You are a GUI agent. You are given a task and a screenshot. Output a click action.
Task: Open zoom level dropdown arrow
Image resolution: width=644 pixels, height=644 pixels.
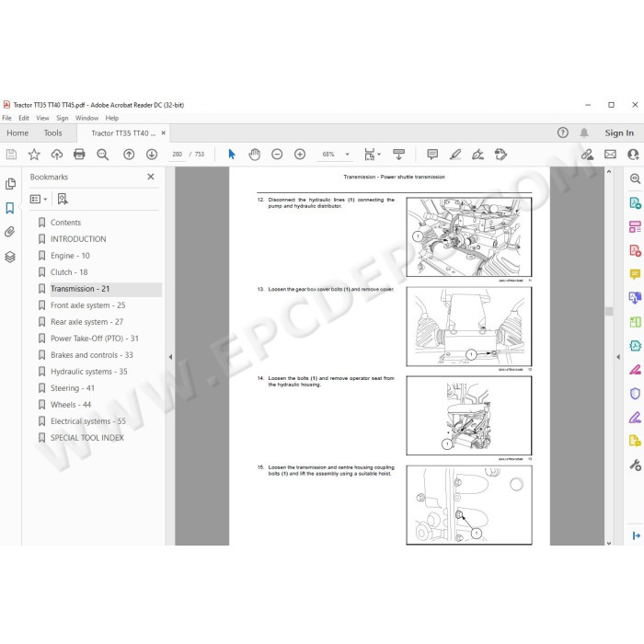pos(348,155)
